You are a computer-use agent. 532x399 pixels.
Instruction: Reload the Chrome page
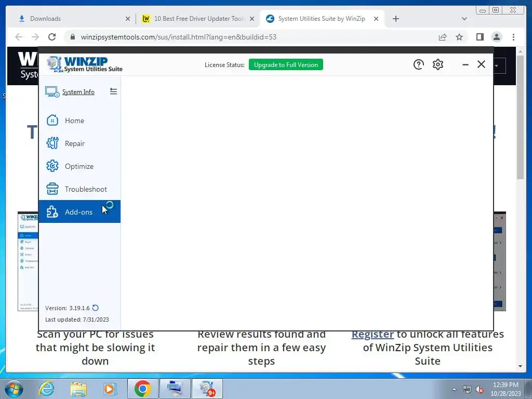click(52, 37)
